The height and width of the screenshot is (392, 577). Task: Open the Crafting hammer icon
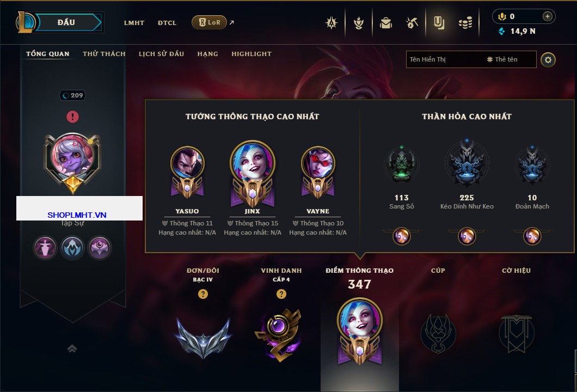pyautogui.click(x=412, y=23)
